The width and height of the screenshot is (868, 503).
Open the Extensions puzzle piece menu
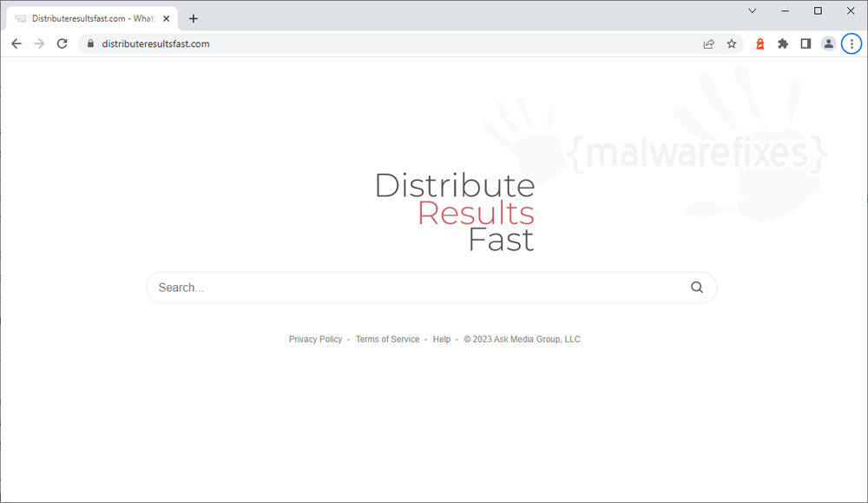pyautogui.click(x=783, y=43)
